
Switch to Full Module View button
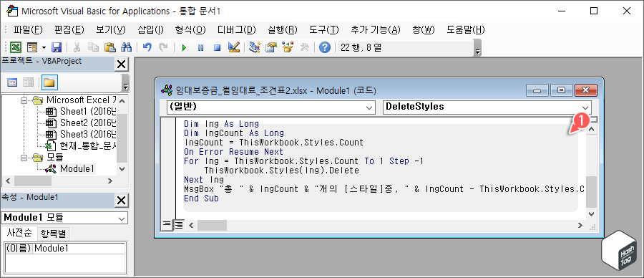(x=179, y=225)
